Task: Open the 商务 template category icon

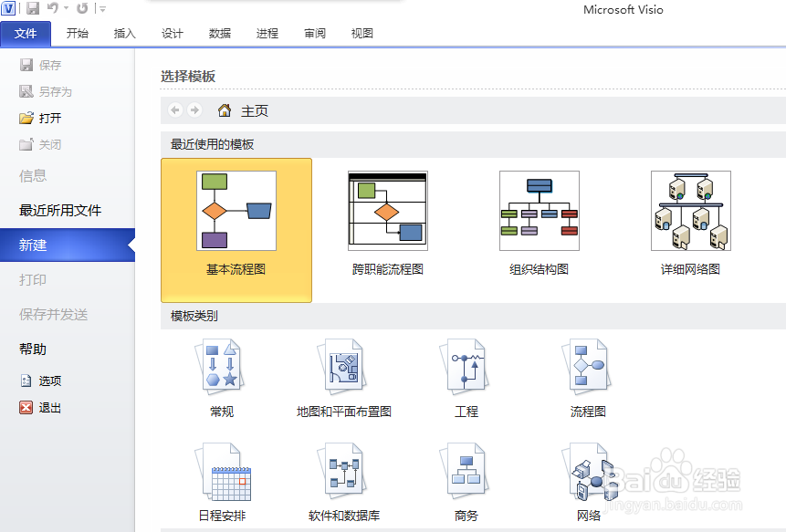Action: (464, 470)
